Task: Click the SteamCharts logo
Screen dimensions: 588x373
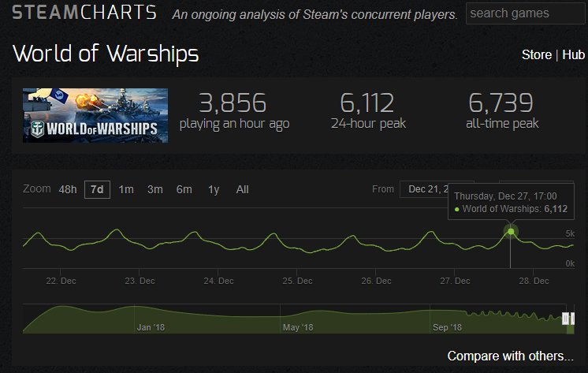Action: click(x=84, y=13)
